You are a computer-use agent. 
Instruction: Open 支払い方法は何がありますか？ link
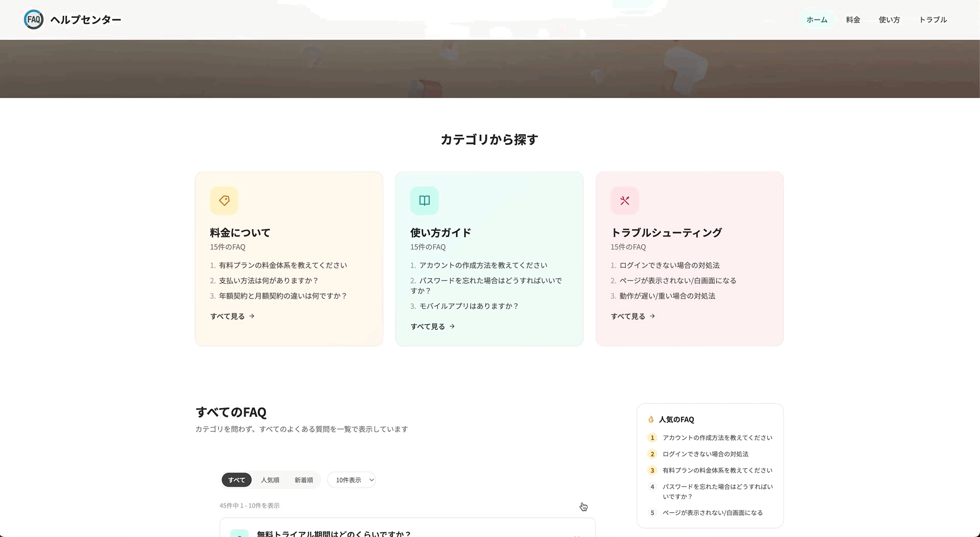268,281
